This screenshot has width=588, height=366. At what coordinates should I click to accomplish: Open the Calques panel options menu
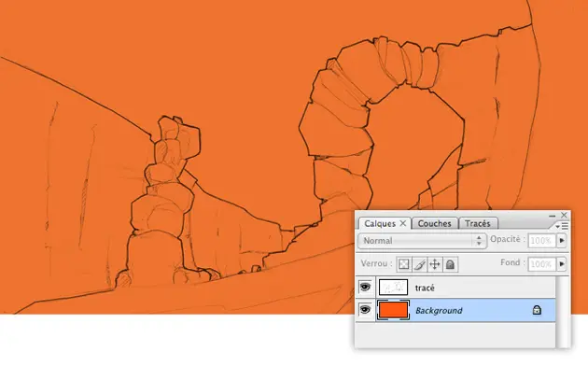[562, 226]
